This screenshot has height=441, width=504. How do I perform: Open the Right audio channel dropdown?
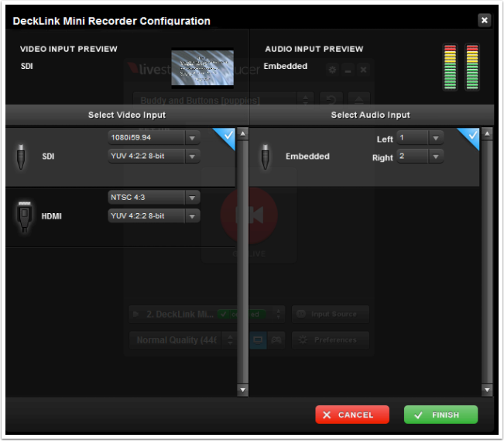tap(420, 156)
